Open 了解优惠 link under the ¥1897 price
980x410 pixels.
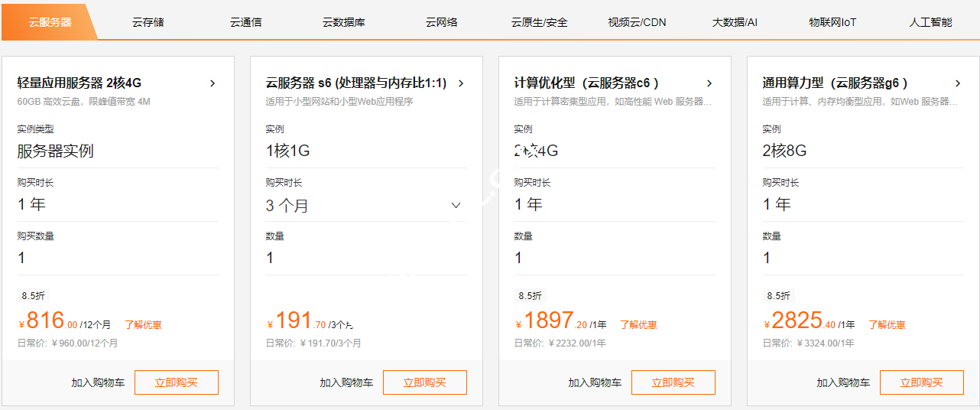click(638, 325)
